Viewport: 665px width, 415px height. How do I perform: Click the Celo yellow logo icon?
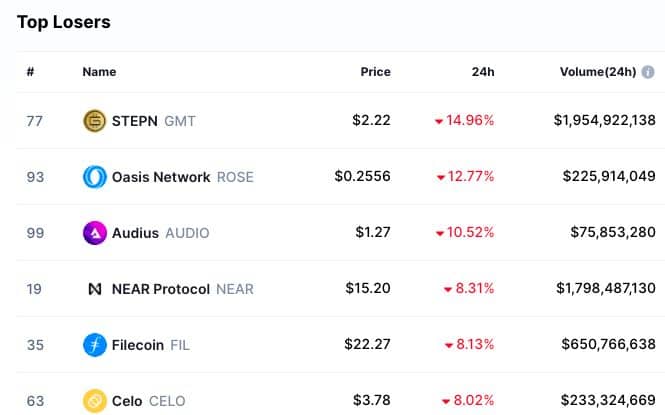coord(95,401)
